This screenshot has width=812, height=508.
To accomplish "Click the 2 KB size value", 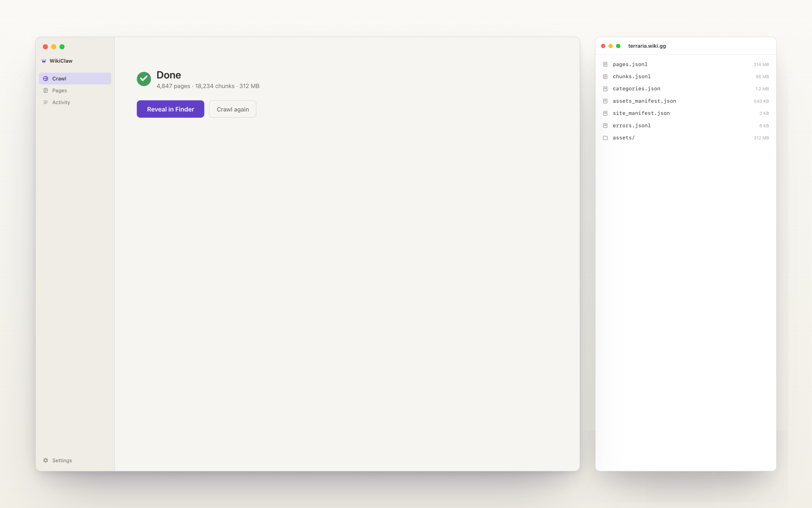I will coord(764,113).
